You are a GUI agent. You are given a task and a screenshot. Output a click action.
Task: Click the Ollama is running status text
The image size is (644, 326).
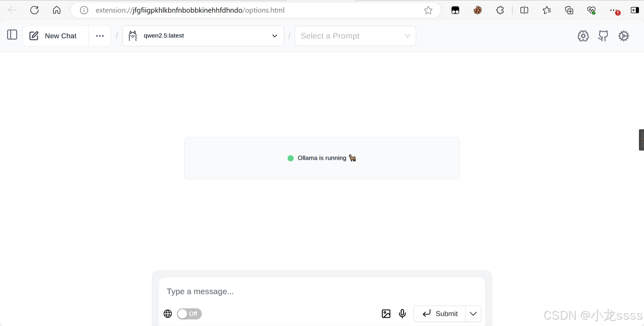322,158
